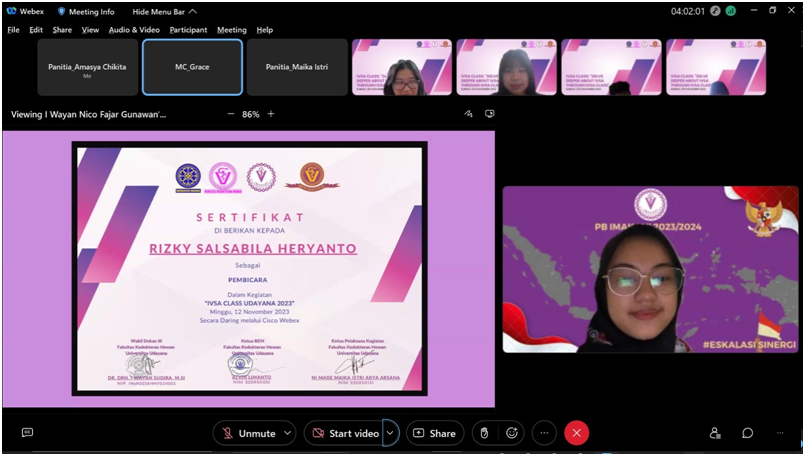Expand video options arrow beside Start video
Screen dimensions: 803x454
pyautogui.click(x=390, y=433)
